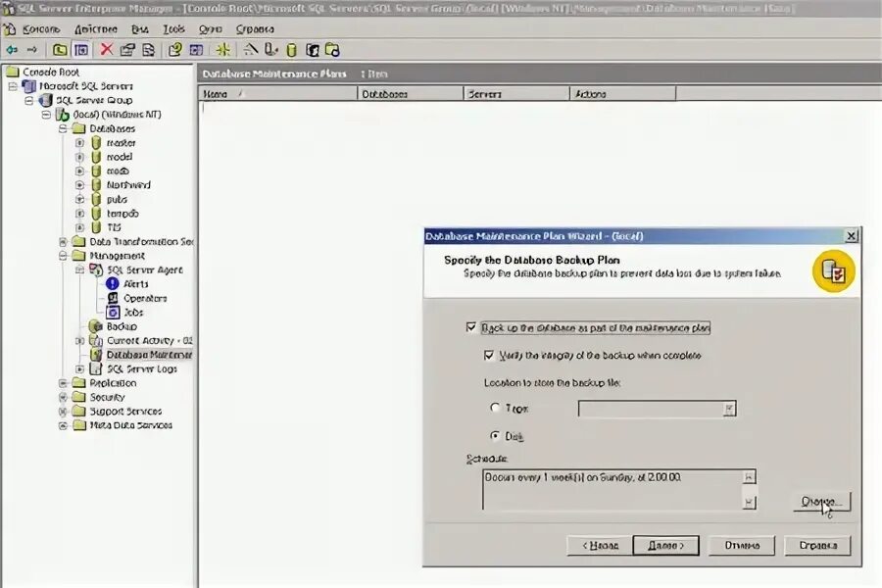This screenshot has height=588, width=882.
Task: Click the Databases column header
Action: pyautogui.click(x=410, y=94)
